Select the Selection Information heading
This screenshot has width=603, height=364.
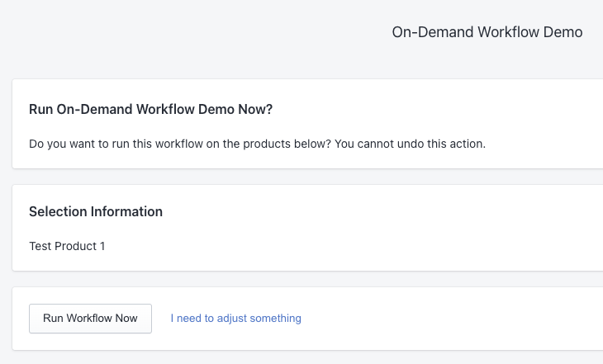click(96, 211)
